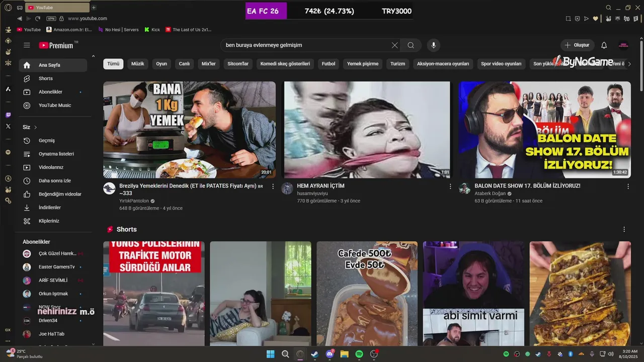Open Cafede 500₺ Evde 50₺ short
The height and width of the screenshot is (362, 644).
pyautogui.click(x=367, y=294)
